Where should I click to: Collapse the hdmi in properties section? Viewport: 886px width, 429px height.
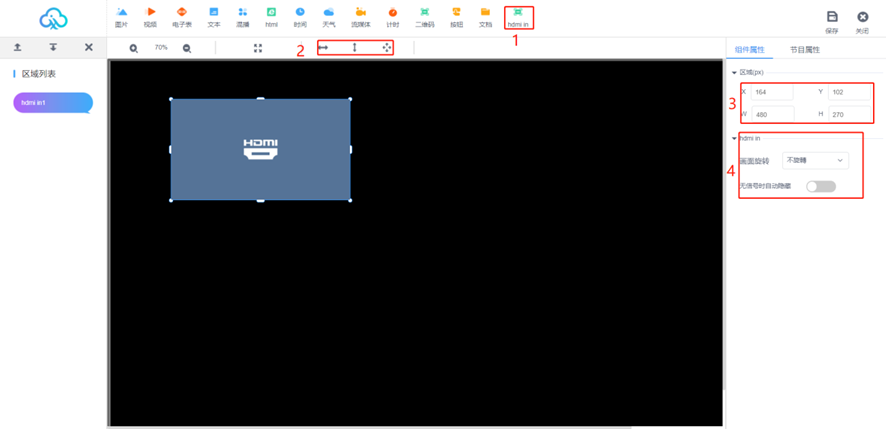pos(735,138)
